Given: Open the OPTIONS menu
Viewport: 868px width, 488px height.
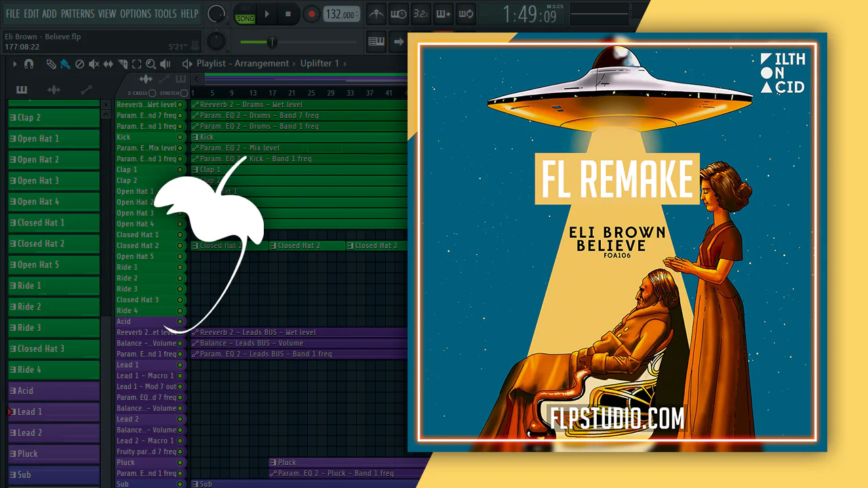Looking at the screenshot, I should (x=136, y=14).
